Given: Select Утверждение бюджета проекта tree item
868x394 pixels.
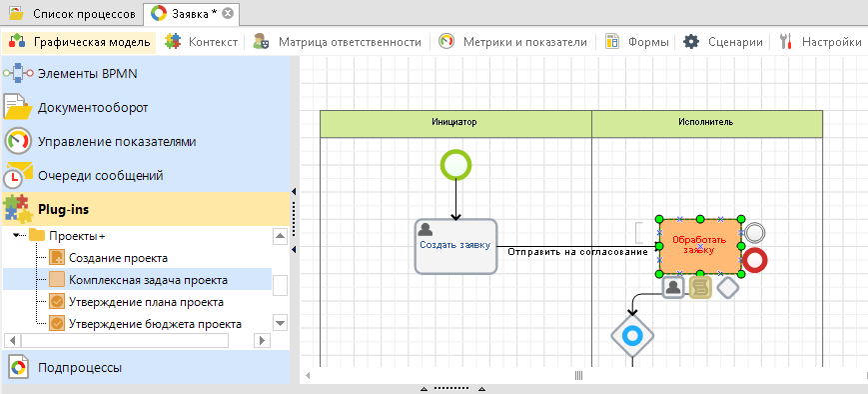Looking at the screenshot, I should tap(155, 324).
